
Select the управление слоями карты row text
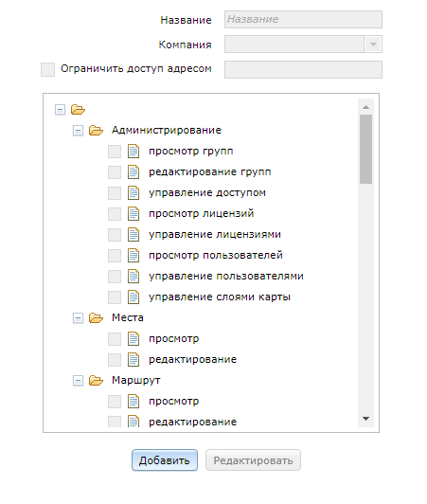click(220, 297)
